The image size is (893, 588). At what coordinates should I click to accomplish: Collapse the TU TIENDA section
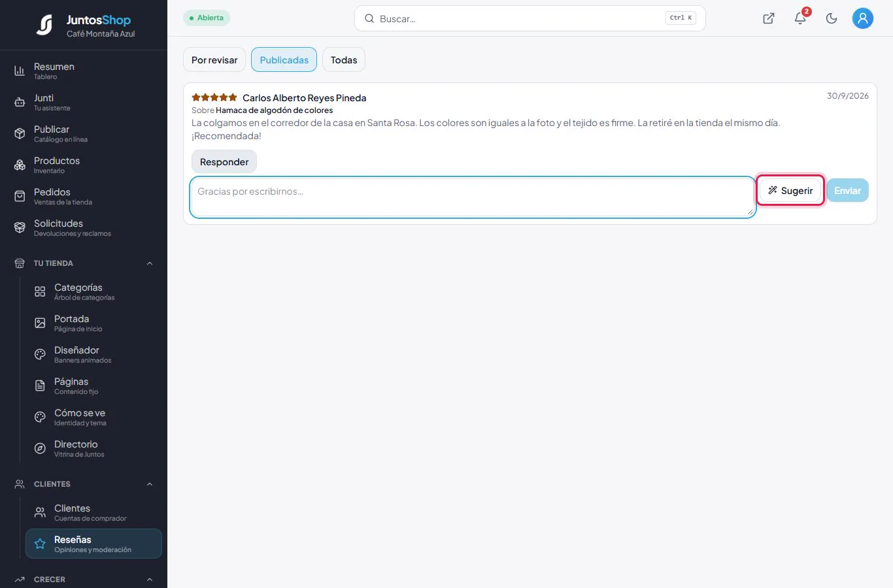coord(150,263)
